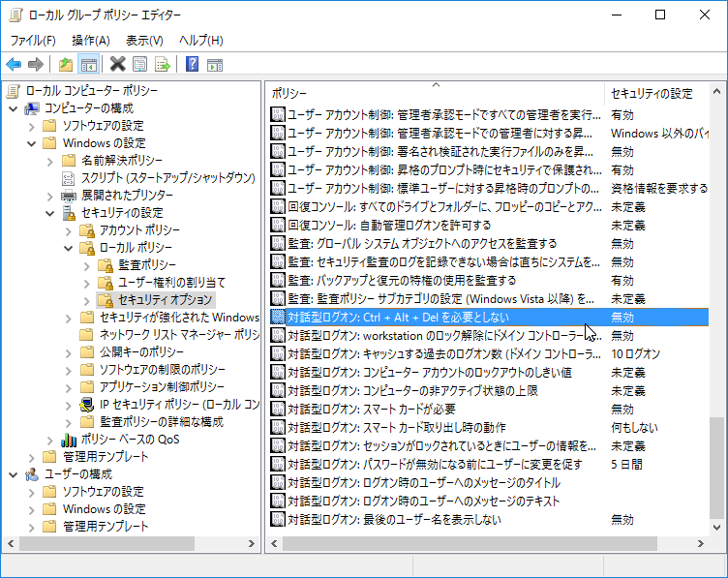
Task: Click the スクリプト scroll icon in the tree
Action: (68, 178)
